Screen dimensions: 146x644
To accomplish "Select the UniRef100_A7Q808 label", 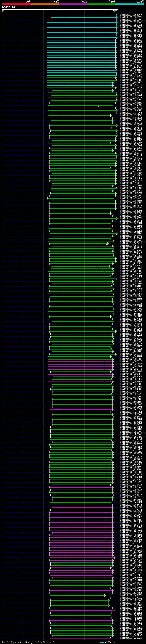I will 131,22.
